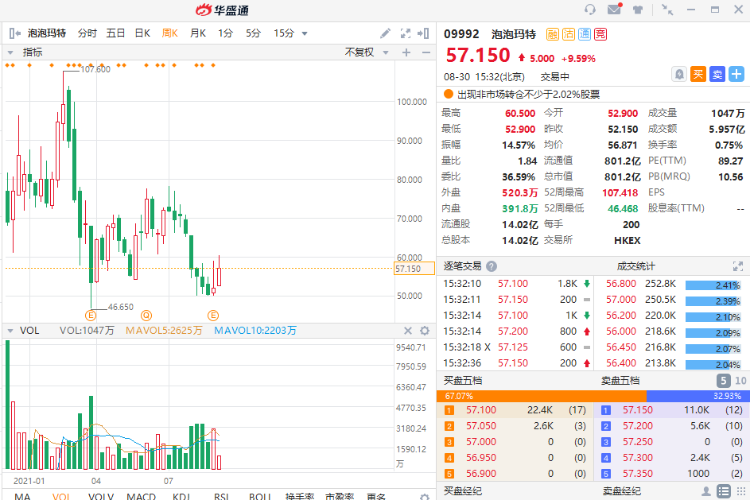Switch bottom indicator to MA
The height and width of the screenshot is (500, 750).
coord(22,496)
